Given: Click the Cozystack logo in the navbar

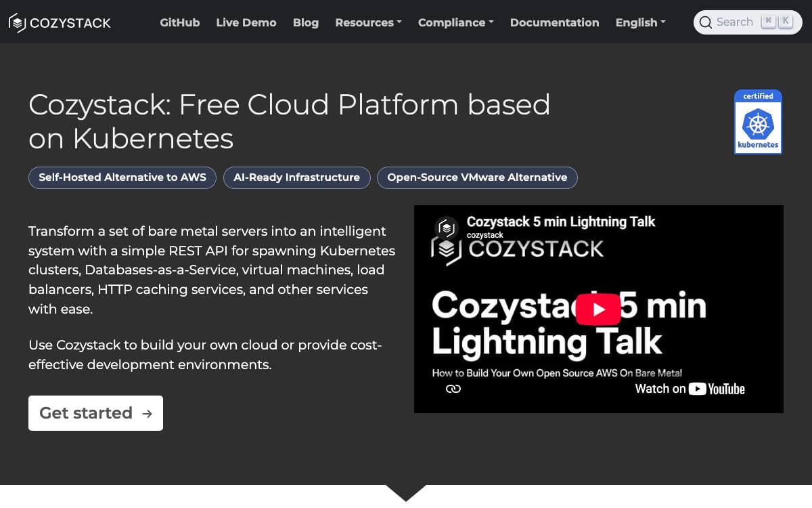Looking at the screenshot, I should click(x=60, y=23).
